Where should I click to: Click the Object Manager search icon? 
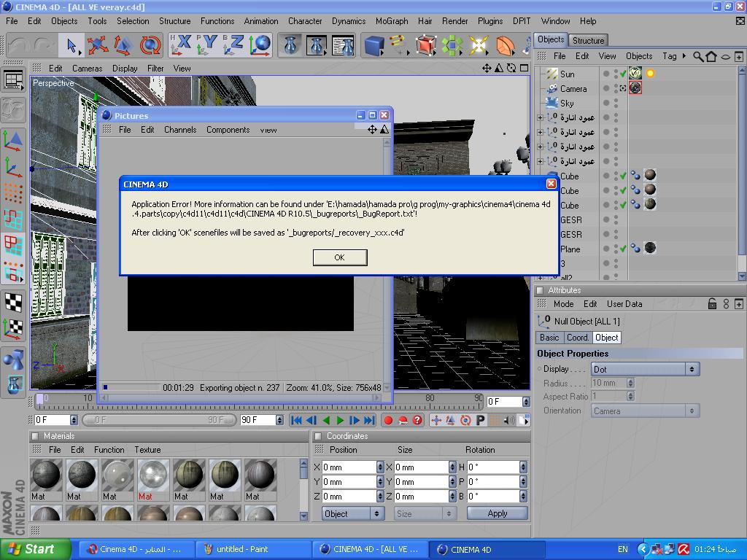pos(698,57)
